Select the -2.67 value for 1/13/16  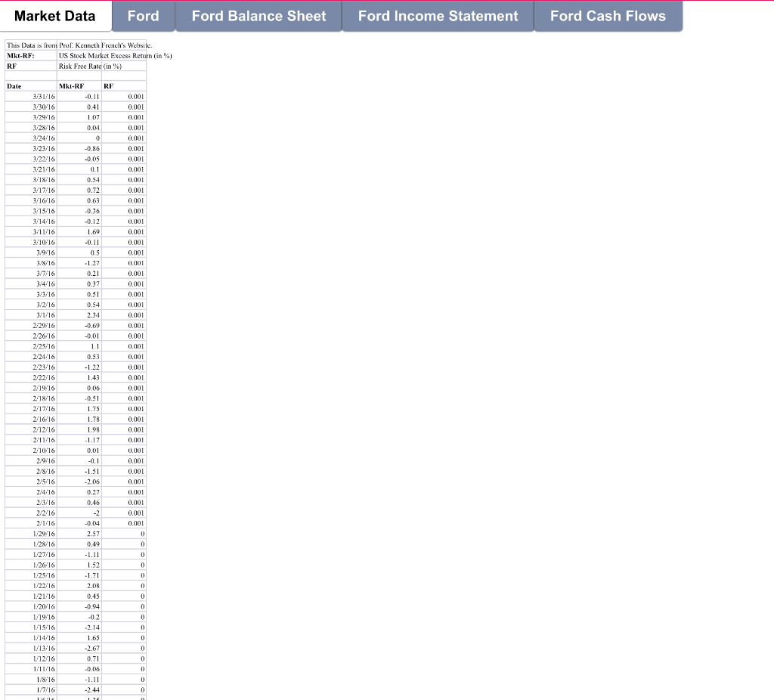pyautogui.click(x=82, y=648)
